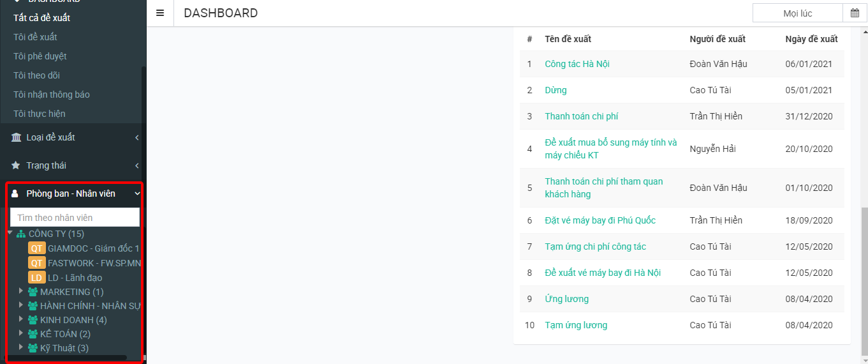Image resolution: width=868 pixels, height=364 pixels.
Task: Click the CÔNG TY organization chart icon
Action: click(x=21, y=234)
